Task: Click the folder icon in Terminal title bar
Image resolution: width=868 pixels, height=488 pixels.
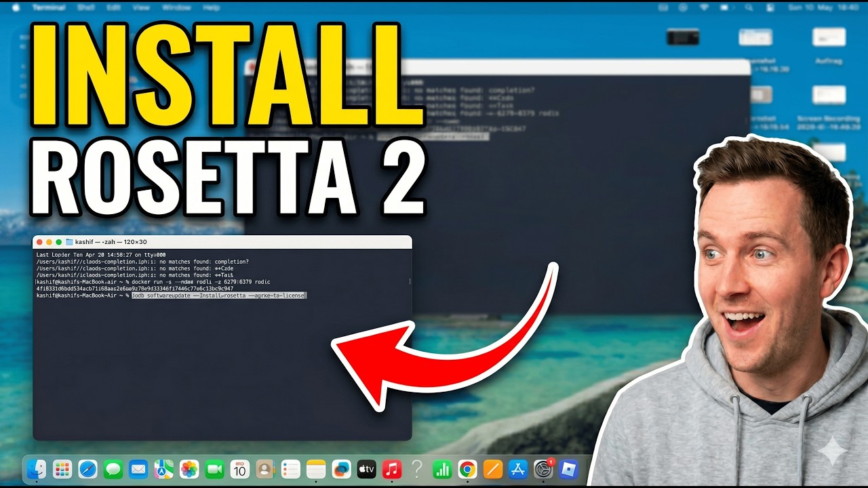Action: point(69,242)
